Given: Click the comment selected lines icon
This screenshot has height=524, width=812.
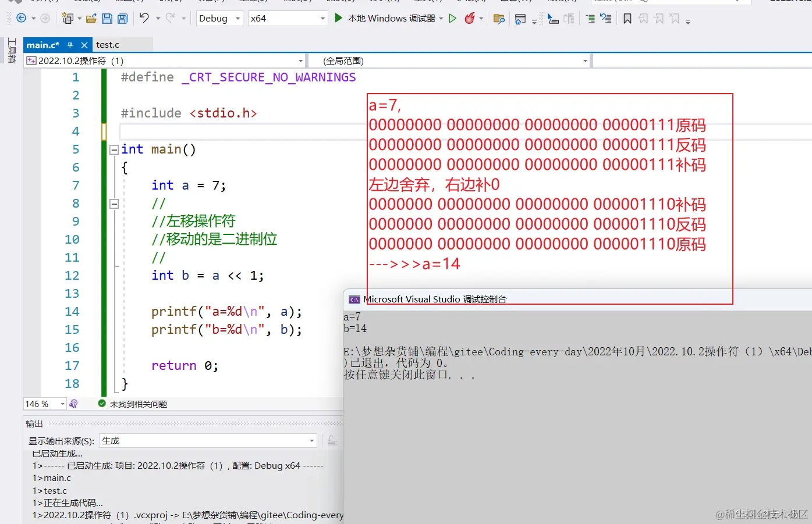Looking at the screenshot, I should click(590, 19).
